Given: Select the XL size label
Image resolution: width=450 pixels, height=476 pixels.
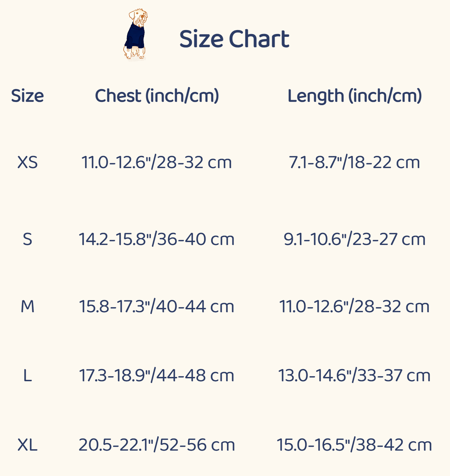Looking at the screenshot, I should 28,445.
